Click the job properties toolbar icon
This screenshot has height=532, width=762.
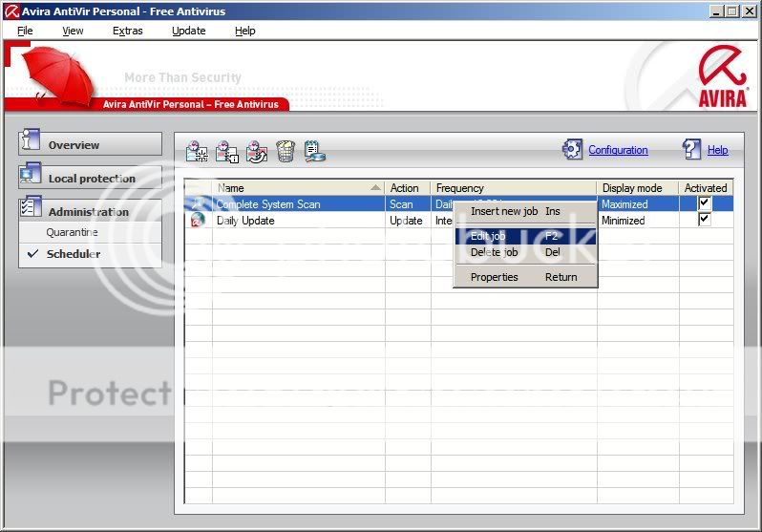pyautogui.click(x=227, y=151)
